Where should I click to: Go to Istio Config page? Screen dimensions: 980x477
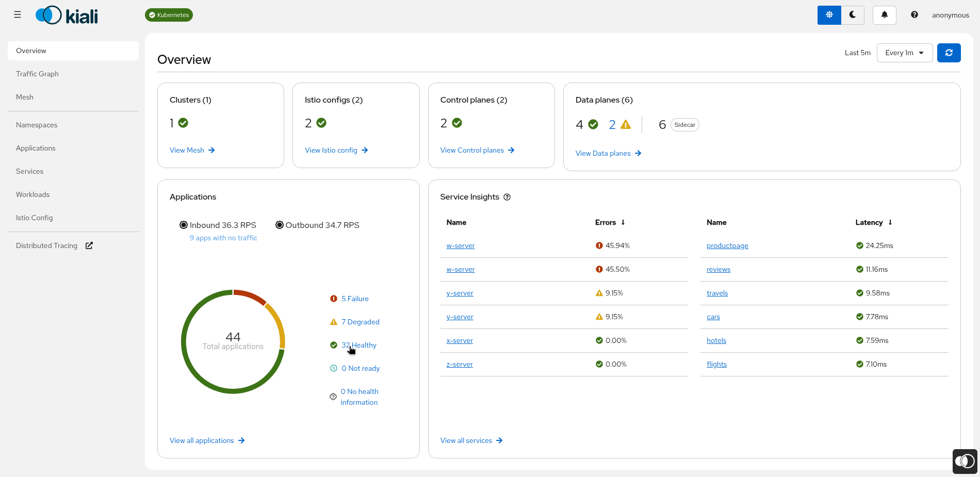35,218
